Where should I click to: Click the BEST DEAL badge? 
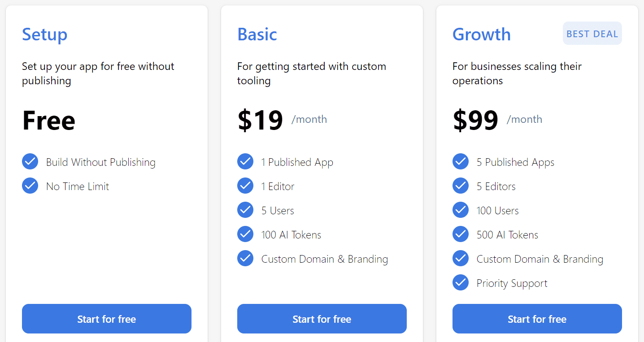tap(592, 33)
